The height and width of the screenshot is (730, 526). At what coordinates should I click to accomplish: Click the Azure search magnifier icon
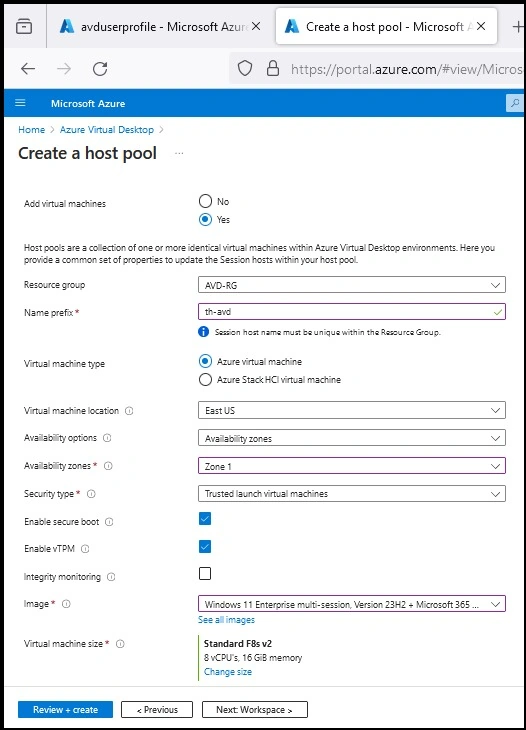point(515,103)
